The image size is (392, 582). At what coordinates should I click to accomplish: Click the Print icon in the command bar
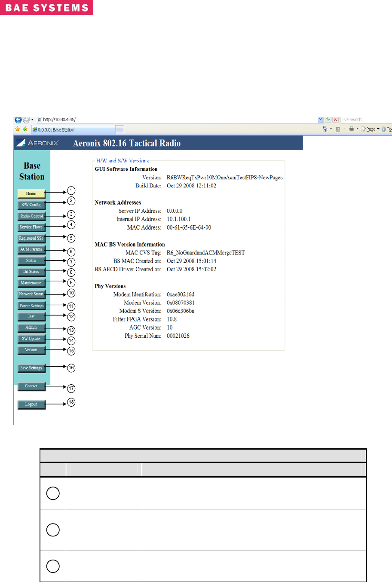click(352, 129)
